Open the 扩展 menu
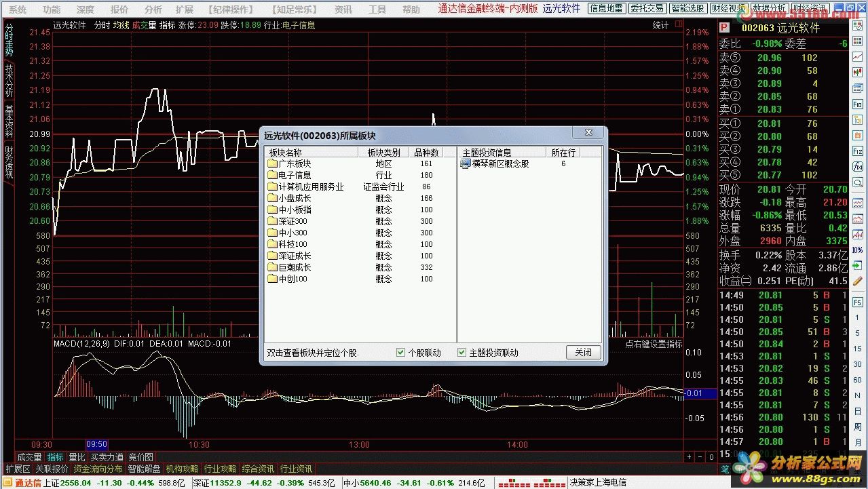The width and height of the screenshot is (868, 489). tap(185, 9)
